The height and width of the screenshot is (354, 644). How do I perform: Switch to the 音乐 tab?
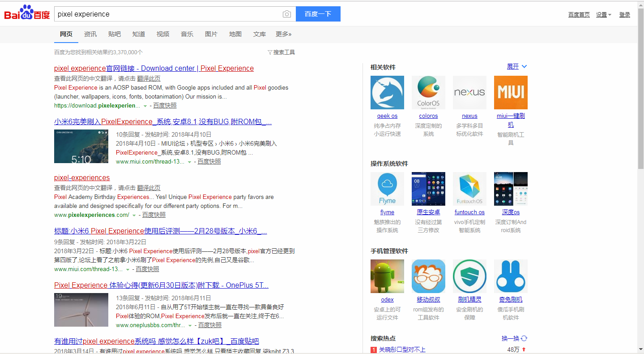coord(187,34)
